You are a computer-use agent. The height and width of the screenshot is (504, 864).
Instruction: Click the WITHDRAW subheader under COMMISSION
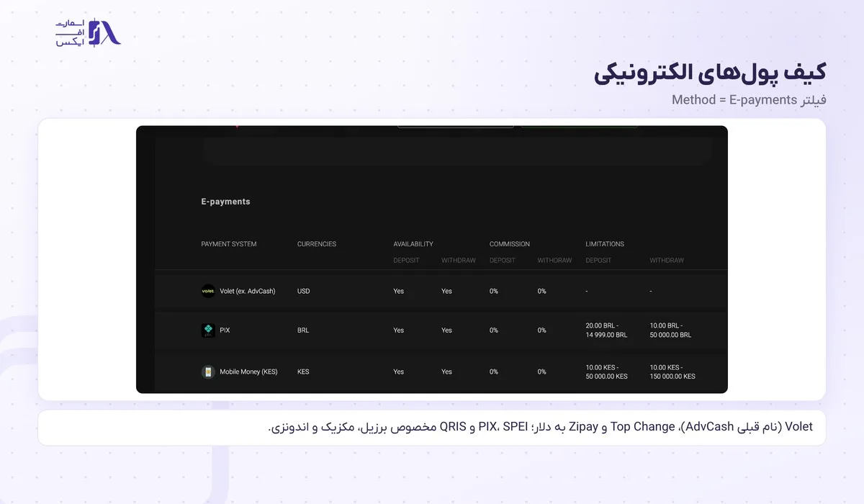tap(554, 260)
